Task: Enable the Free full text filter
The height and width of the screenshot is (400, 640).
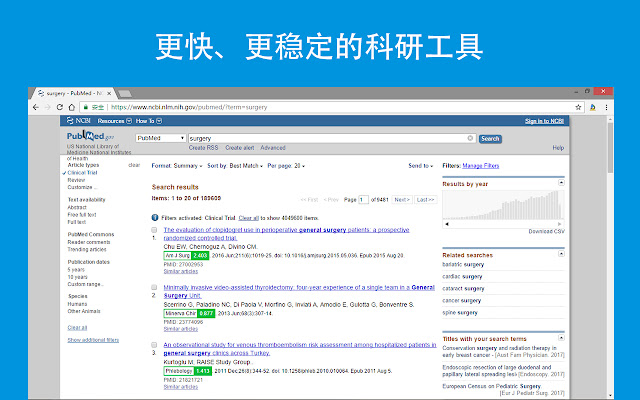Action: click(82, 215)
